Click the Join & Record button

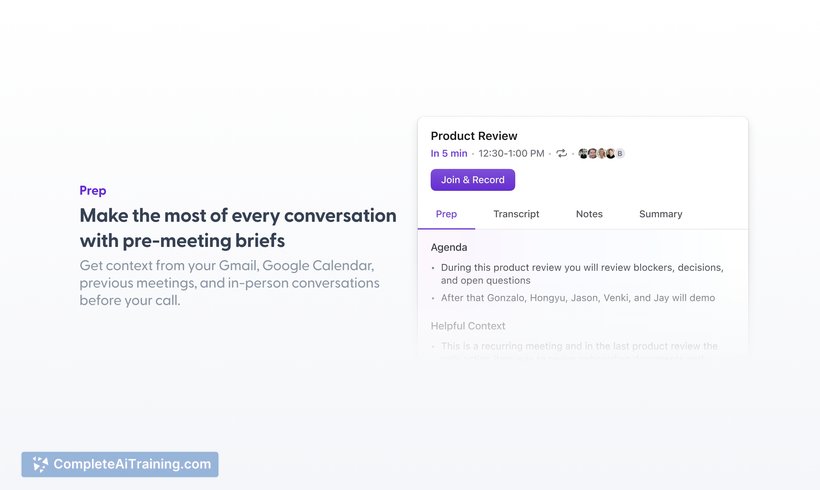click(x=473, y=180)
